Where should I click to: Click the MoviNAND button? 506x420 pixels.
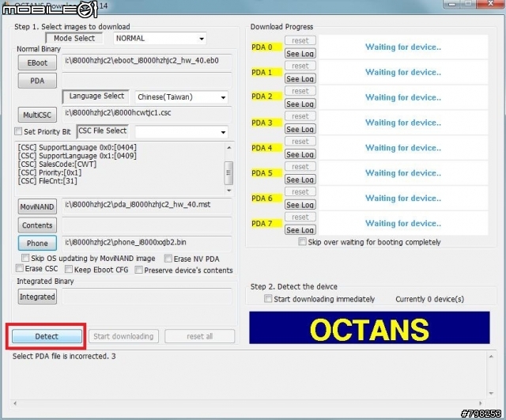(37, 206)
